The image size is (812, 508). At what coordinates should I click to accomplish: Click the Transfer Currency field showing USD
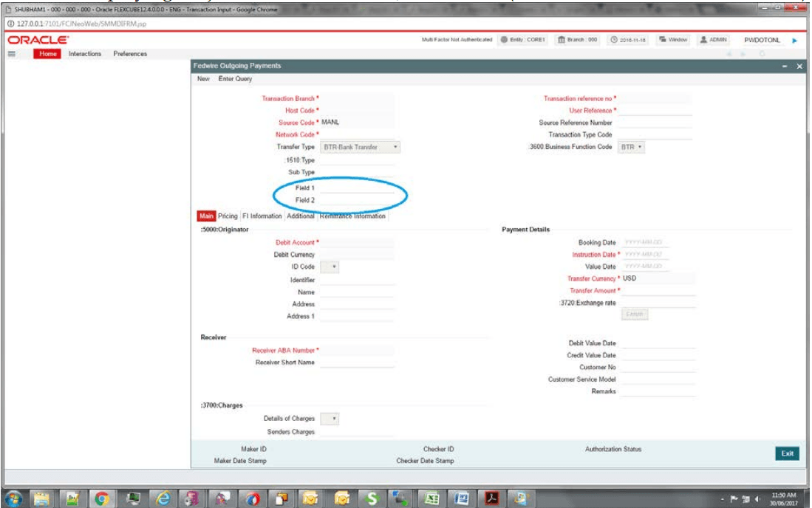658,278
